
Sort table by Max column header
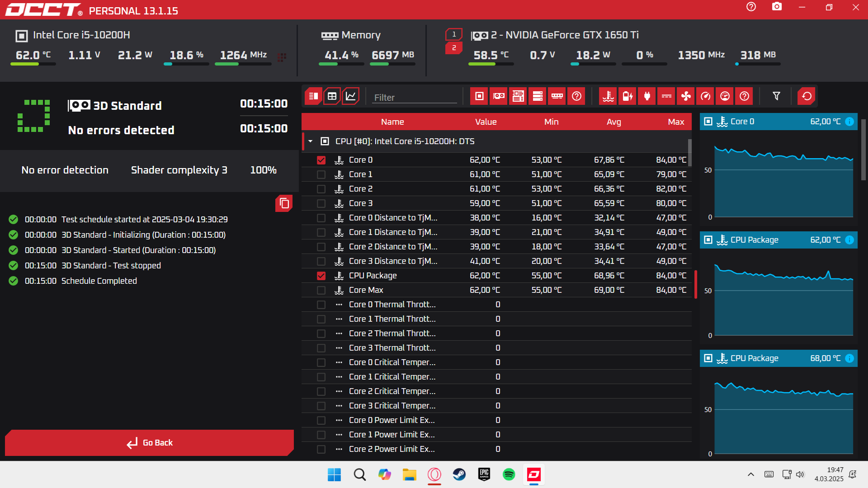click(x=676, y=122)
